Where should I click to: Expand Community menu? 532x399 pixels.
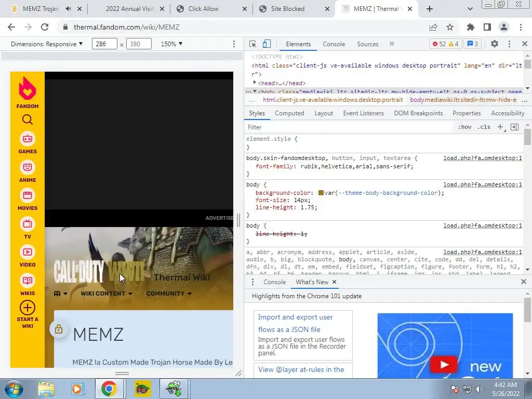169,294
